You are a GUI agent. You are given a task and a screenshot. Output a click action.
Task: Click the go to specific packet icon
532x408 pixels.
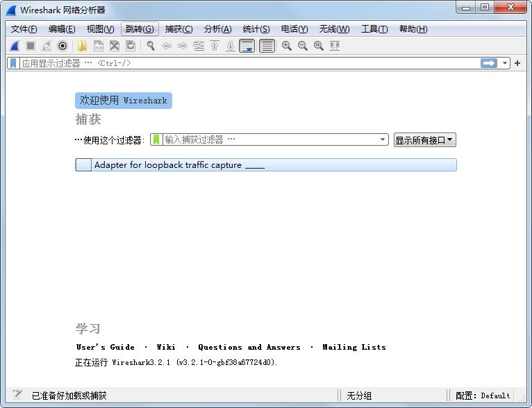(x=199, y=46)
